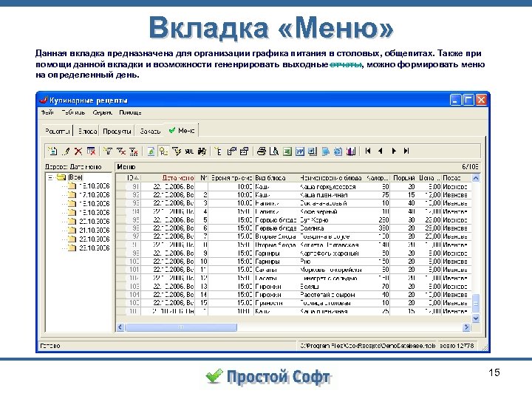Click the printer icon
The height and width of the screenshot is (399, 532).
(x=262, y=151)
